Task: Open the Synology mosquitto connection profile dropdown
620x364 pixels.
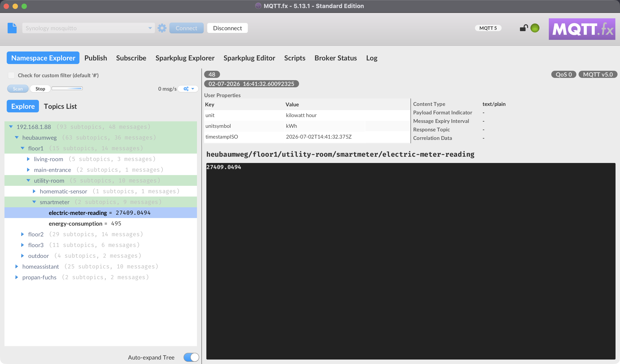Action: coord(88,28)
